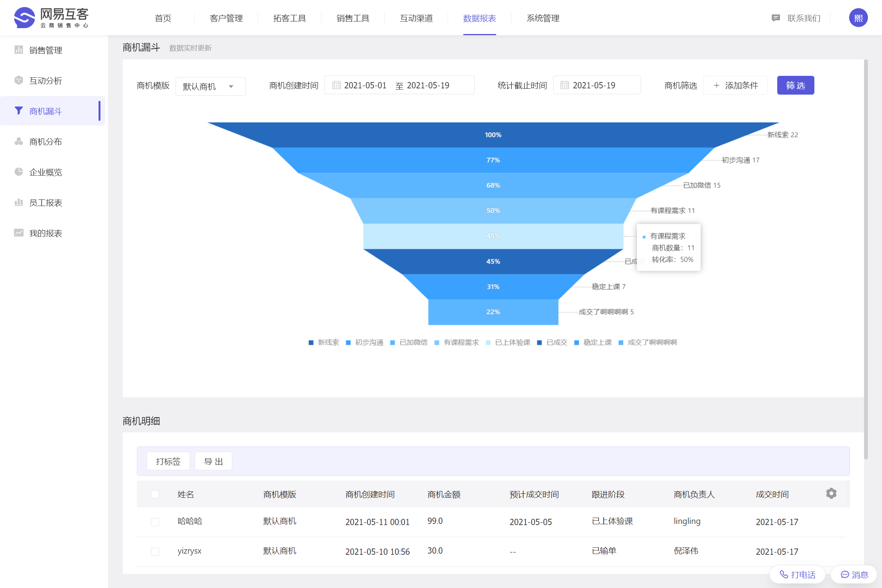Click the 我的报表 line chart icon
This screenshot has height=588, width=882.
[18, 233]
